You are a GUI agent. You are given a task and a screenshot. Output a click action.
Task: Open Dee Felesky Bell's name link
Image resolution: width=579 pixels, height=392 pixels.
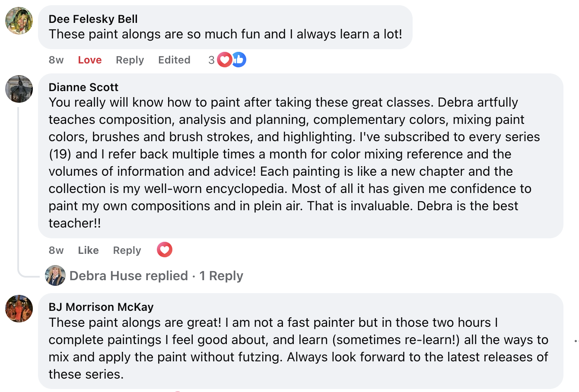pyautogui.click(x=93, y=19)
